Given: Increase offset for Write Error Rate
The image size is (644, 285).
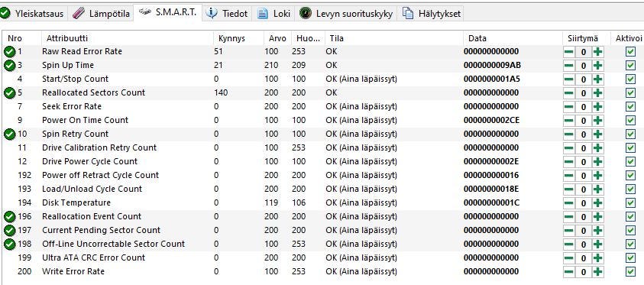Looking at the screenshot, I should 598,272.
